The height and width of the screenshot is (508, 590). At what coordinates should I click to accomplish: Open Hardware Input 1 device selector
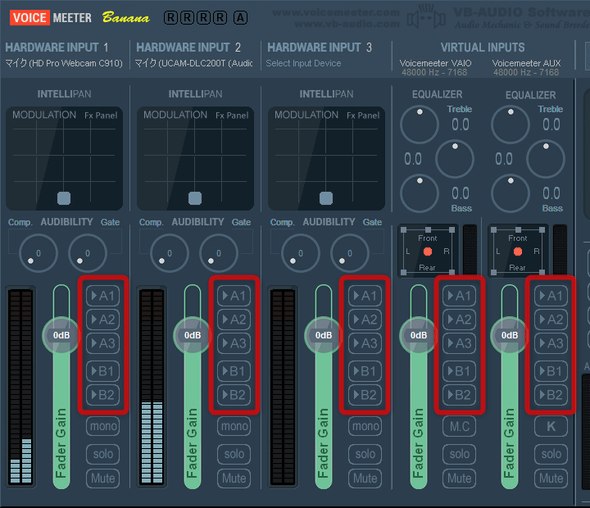tap(64, 63)
